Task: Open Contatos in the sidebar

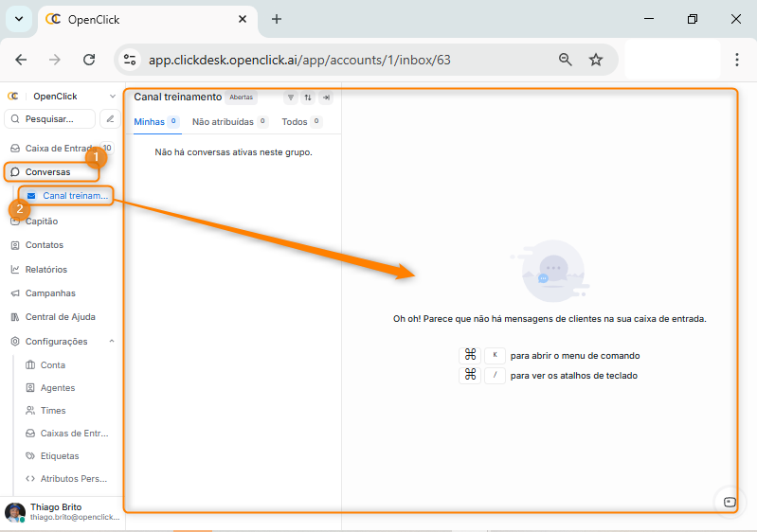Action: 44,245
